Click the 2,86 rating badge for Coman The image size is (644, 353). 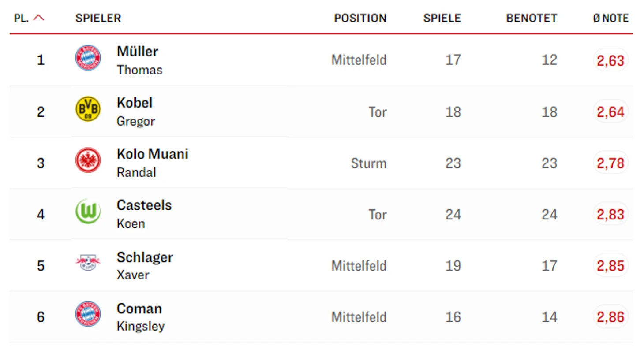pos(610,317)
